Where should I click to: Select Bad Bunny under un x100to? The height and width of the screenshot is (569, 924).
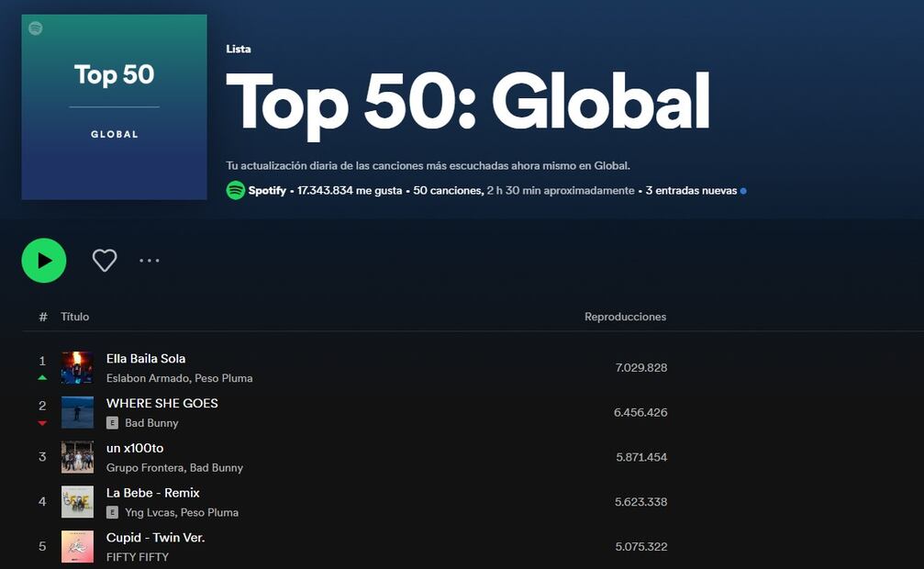pyautogui.click(x=216, y=468)
